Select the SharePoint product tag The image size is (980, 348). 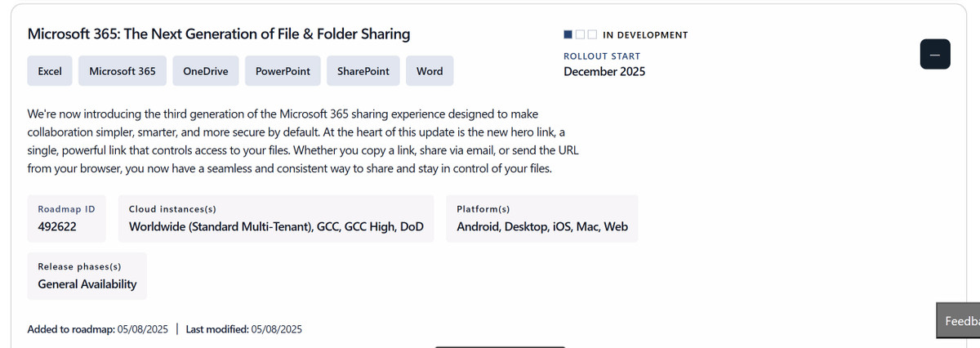(x=363, y=71)
